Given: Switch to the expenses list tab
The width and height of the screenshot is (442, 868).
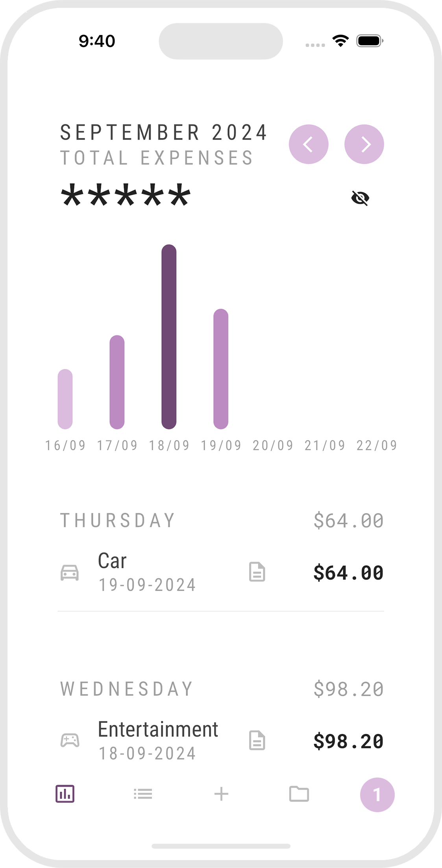Looking at the screenshot, I should tap(143, 794).
